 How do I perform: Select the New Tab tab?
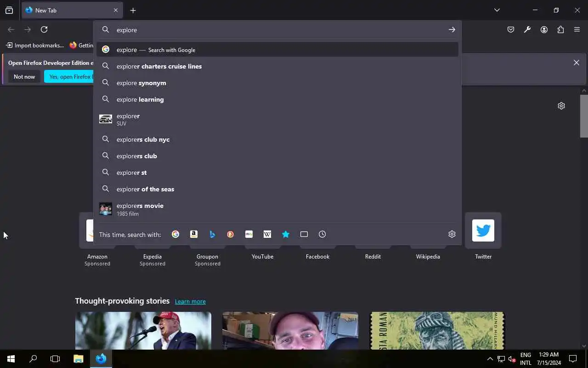[x=71, y=10]
